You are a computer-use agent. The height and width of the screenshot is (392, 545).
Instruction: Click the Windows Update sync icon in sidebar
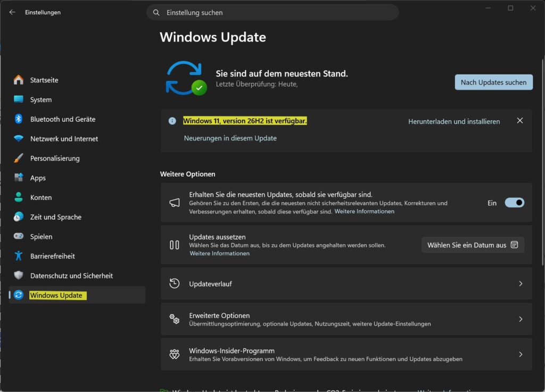coord(19,295)
